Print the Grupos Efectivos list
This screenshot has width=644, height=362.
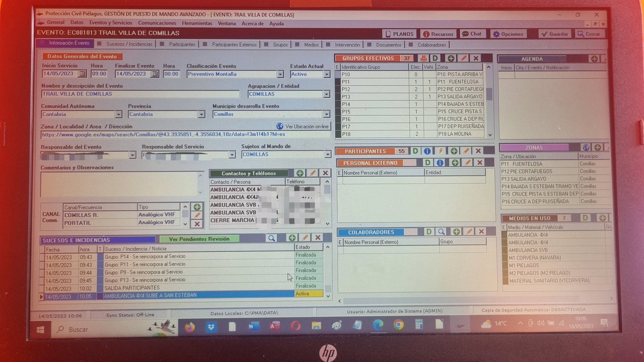pyautogui.click(x=423, y=58)
